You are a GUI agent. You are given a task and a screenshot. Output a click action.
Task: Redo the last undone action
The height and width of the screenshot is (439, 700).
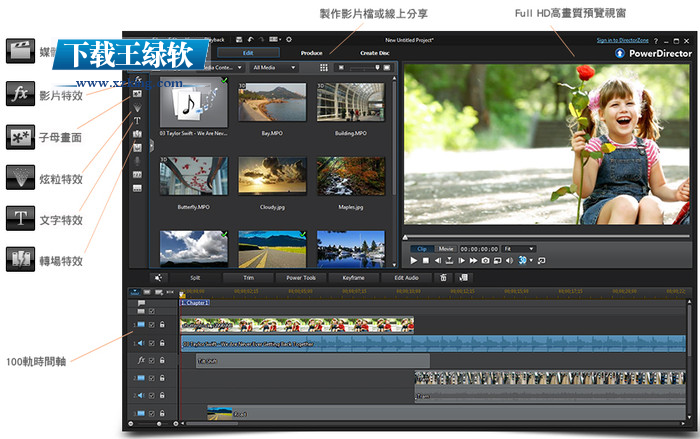(262, 40)
